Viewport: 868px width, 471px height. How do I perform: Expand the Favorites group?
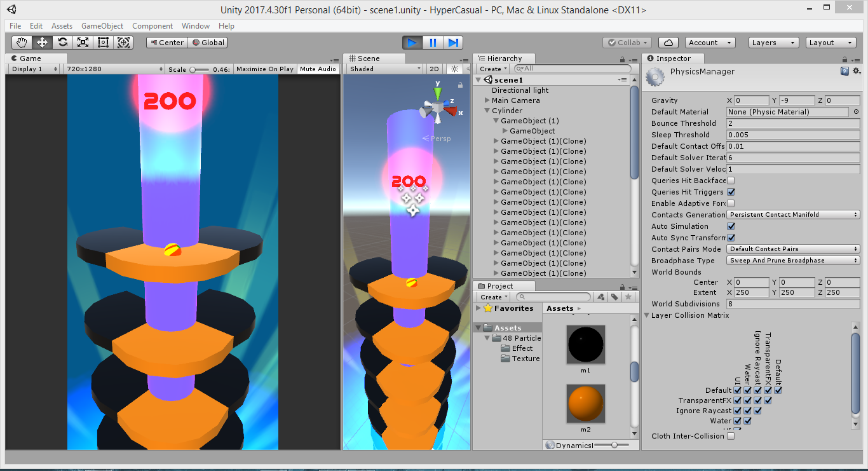pos(478,308)
